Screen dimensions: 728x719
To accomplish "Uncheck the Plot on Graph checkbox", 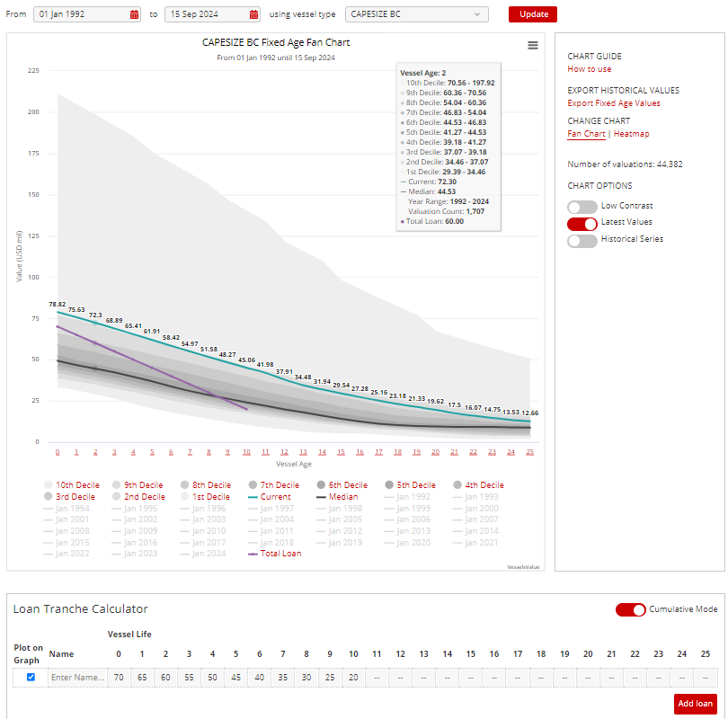I will (x=31, y=677).
